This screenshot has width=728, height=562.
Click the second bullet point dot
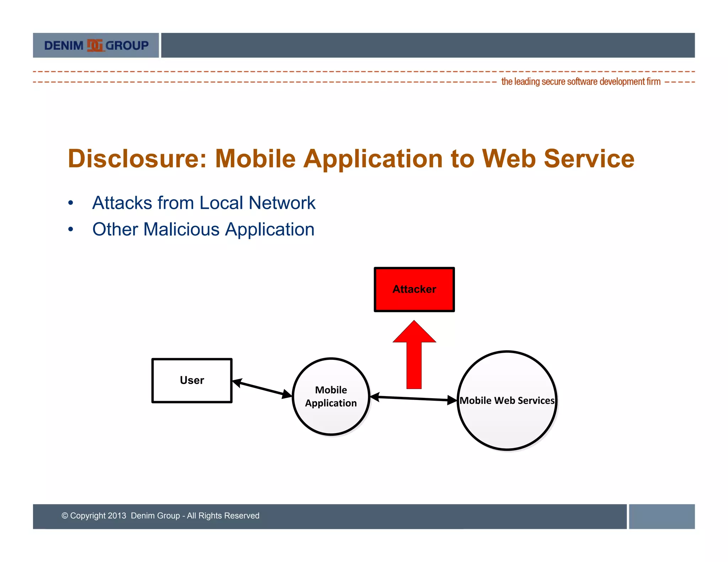[x=71, y=229]
